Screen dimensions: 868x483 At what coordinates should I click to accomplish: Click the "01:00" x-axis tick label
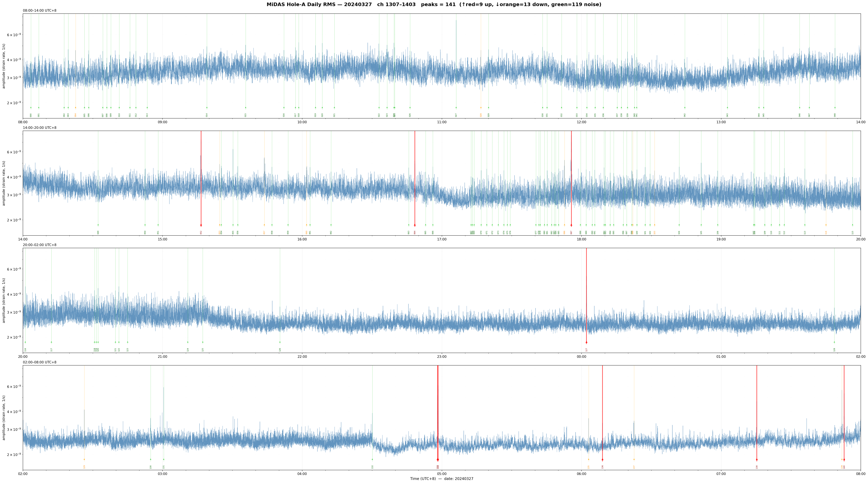point(721,357)
